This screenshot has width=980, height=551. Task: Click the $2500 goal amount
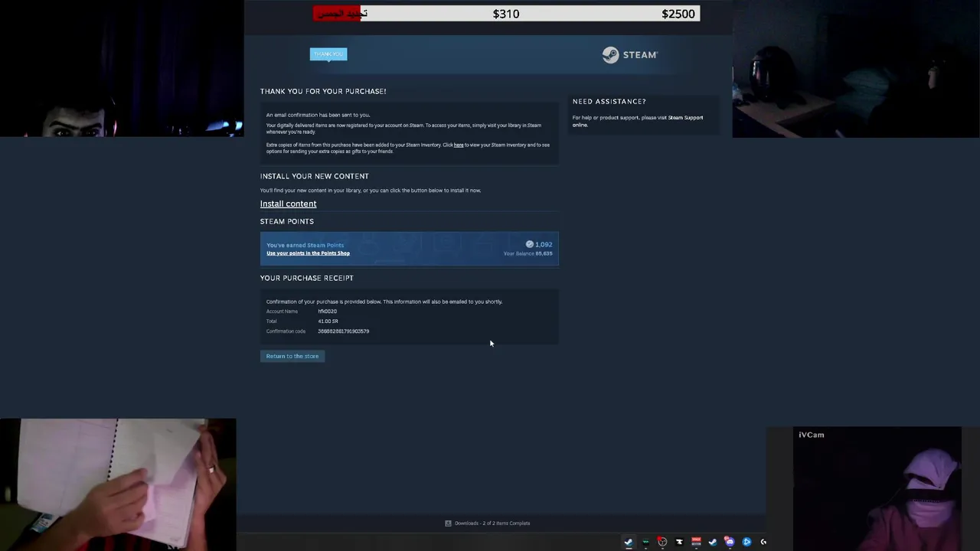pos(678,14)
